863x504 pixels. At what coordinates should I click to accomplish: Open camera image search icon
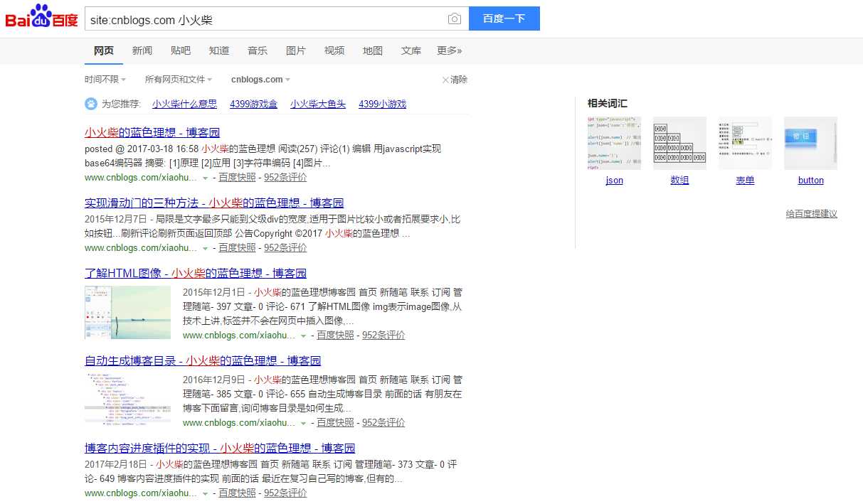tap(455, 19)
